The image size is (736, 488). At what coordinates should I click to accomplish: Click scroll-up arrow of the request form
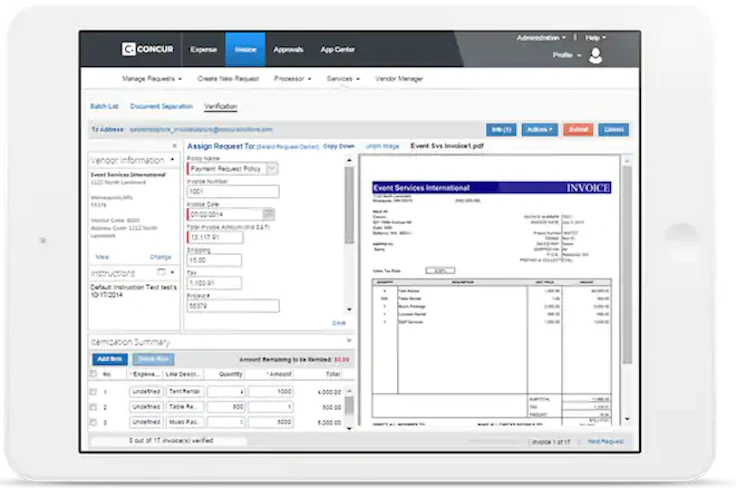click(349, 160)
